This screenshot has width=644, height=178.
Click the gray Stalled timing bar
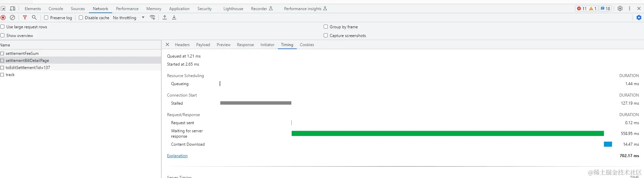coord(256,103)
